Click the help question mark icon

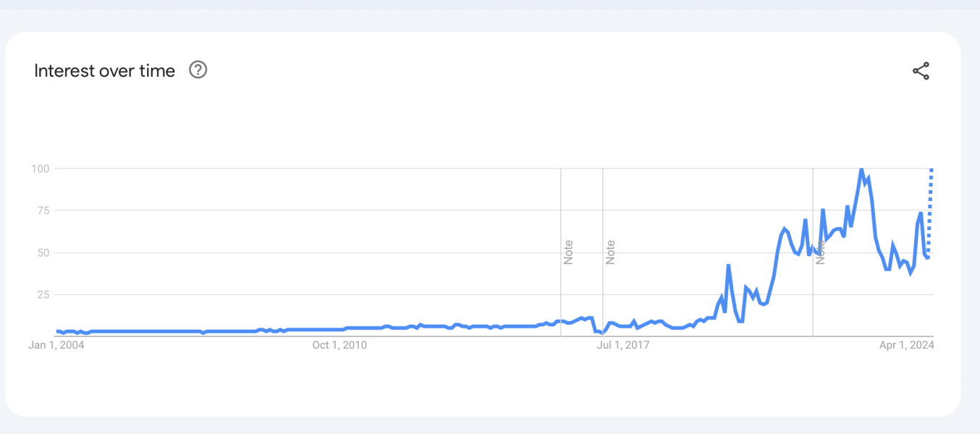pos(198,70)
